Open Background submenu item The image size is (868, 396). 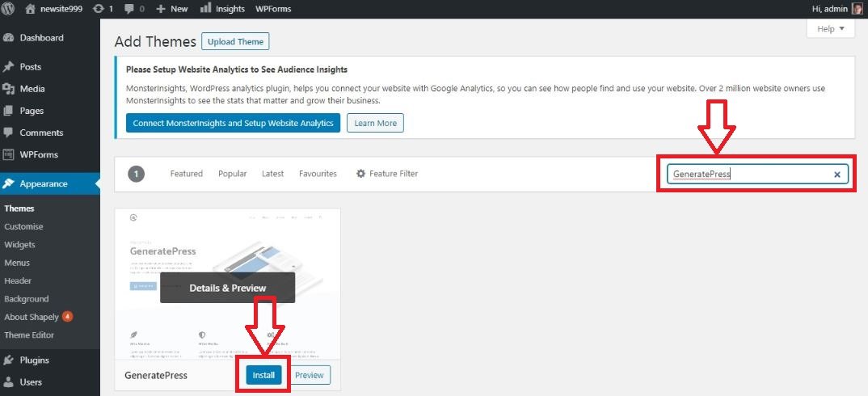tap(27, 298)
